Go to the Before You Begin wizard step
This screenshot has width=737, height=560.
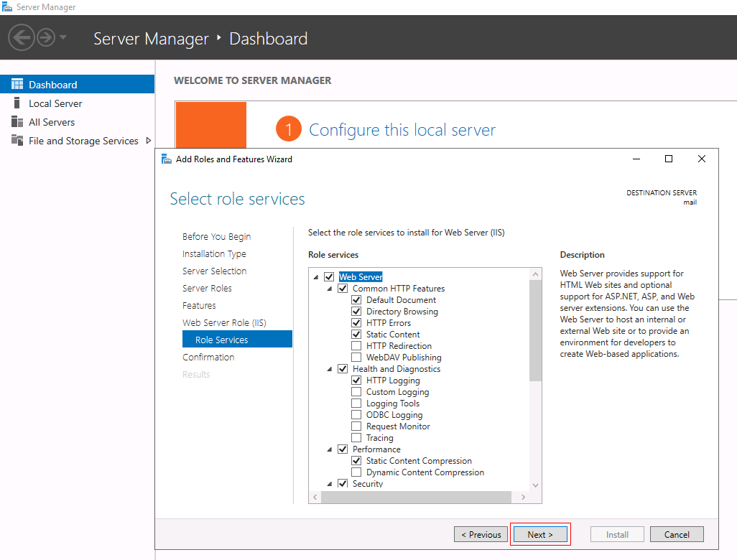point(217,236)
